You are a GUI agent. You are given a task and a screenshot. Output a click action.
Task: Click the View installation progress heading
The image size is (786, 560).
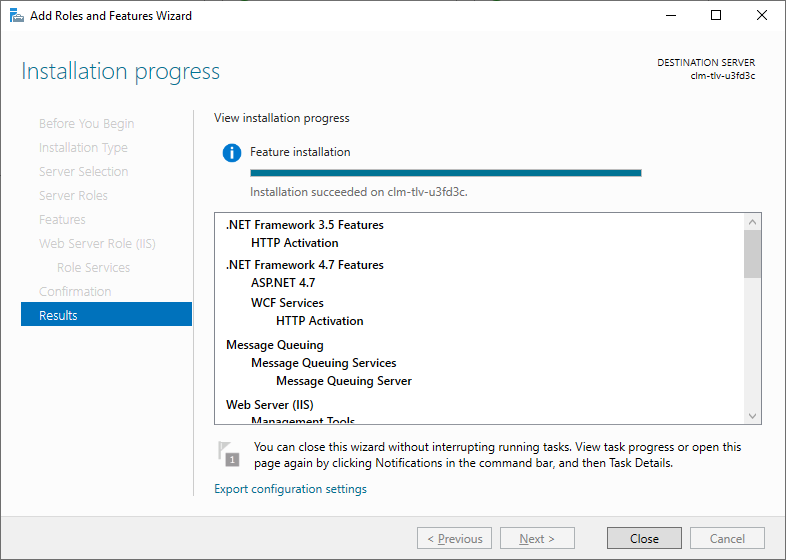coord(282,118)
